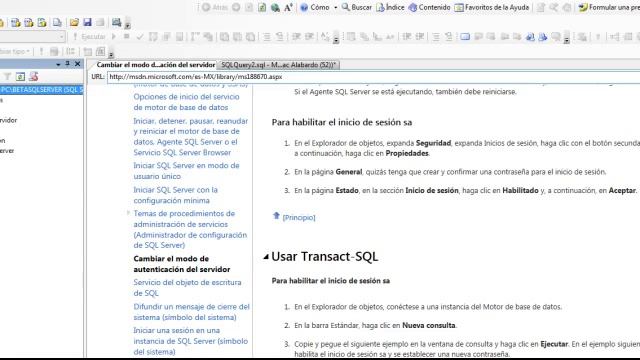Screen dimensions: 640x360
Task: Refresh the Object Explorer tree
Action: coord(20,76)
